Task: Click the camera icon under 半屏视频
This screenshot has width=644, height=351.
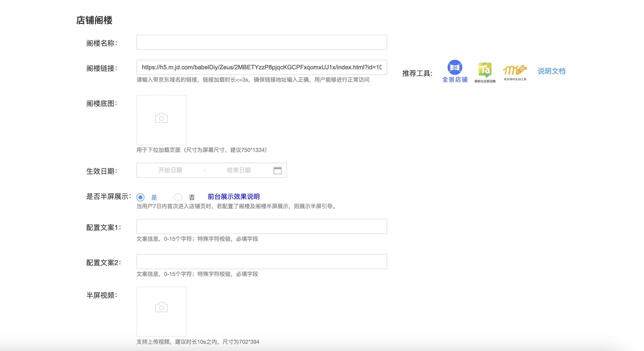Action: click(x=161, y=307)
